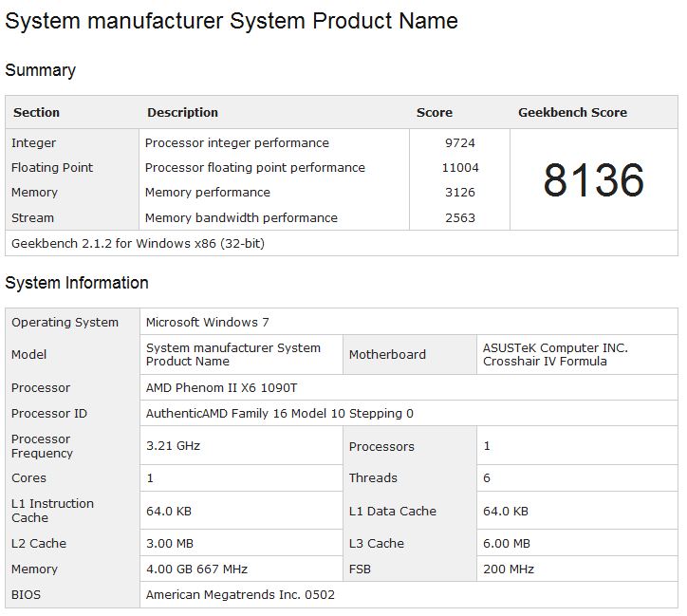Image resolution: width=687 pixels, height=616 pixels.
Task: Click the Description column header
Action: click(182, 112)
